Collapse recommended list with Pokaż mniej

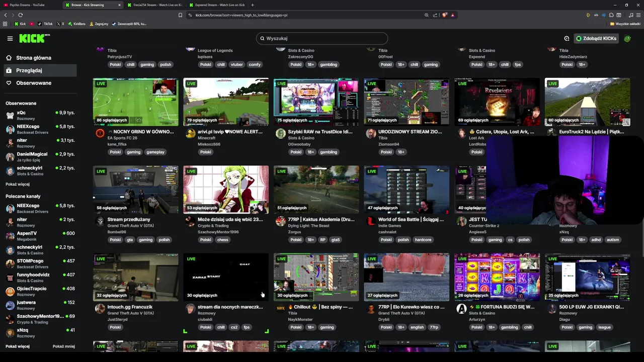64,346
